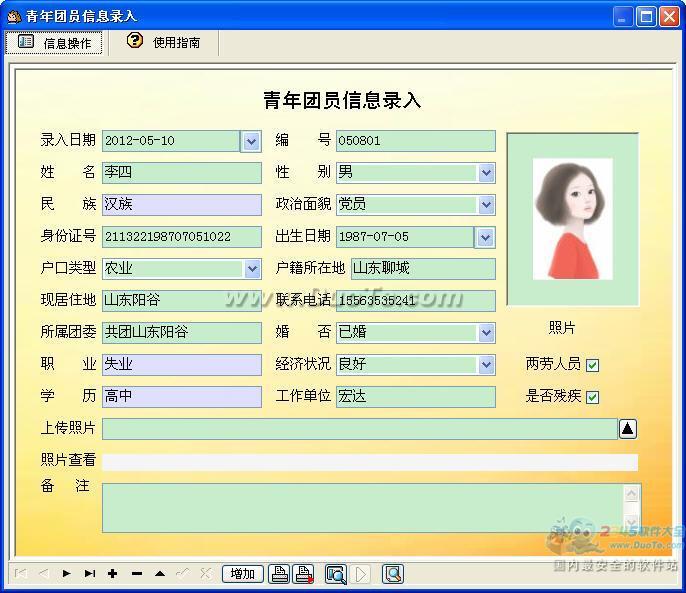Click the 联系电话 field

click(416, 301)
